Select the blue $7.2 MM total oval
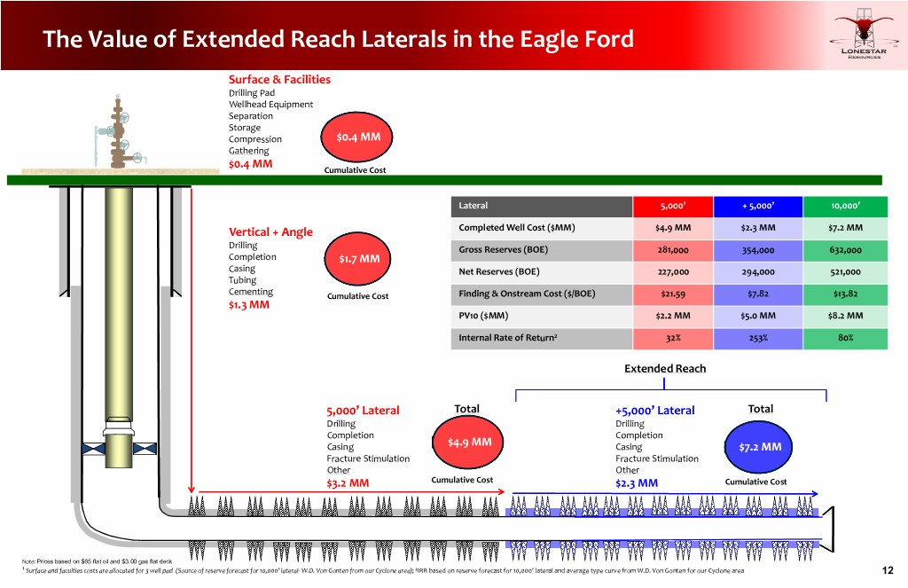Viewport: 908px width, 588px height. pyautogui.click(x=758, y=447)
